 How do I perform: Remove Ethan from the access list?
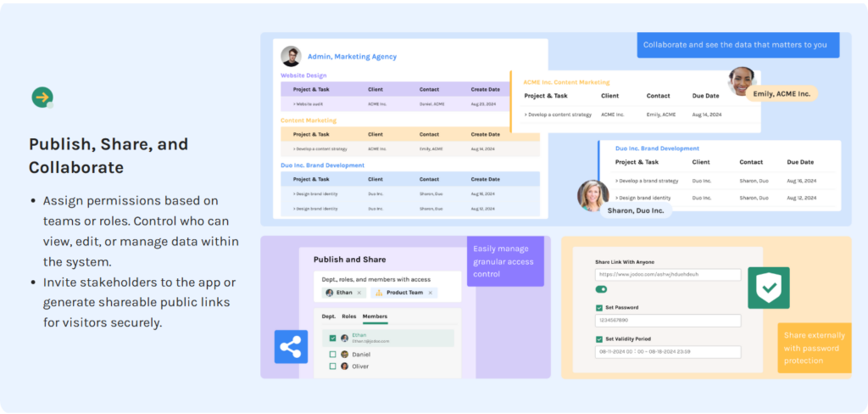pyautogui.click(x=359, y=293)
